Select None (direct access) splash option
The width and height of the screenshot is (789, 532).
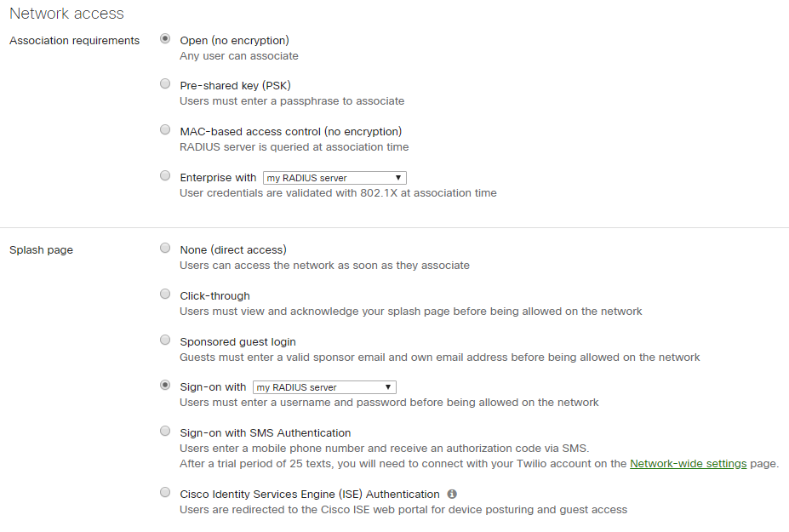[165, 248]
